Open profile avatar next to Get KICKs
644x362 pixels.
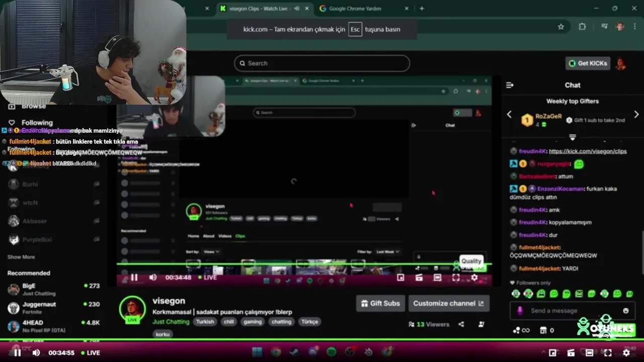pos(621,63)
